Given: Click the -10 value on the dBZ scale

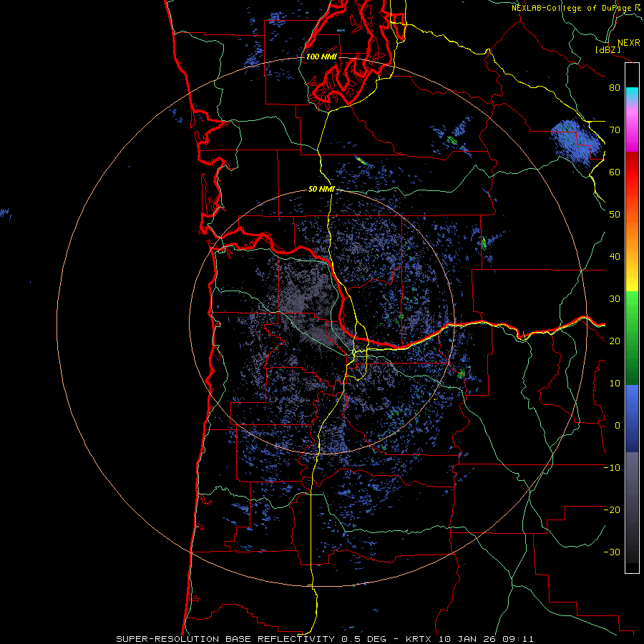Looking at the screenshot, I should (612, 467).
